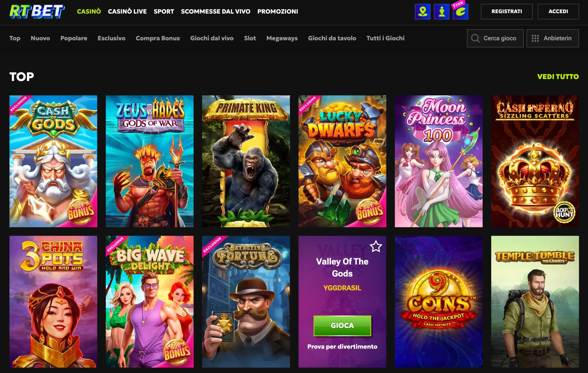Select the Giochi da tavolo tab
The width and height of the screenshot is (588, 373).
pyautogui.click(x=332, y=38)
